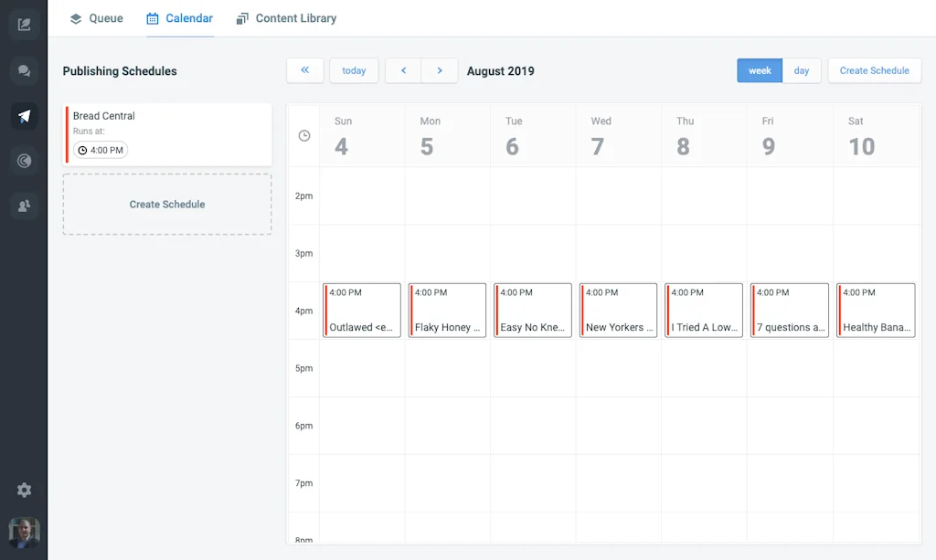Click the Create Schedule button at top right
This screenshot has height=560, width=936.
pos(874,70)
